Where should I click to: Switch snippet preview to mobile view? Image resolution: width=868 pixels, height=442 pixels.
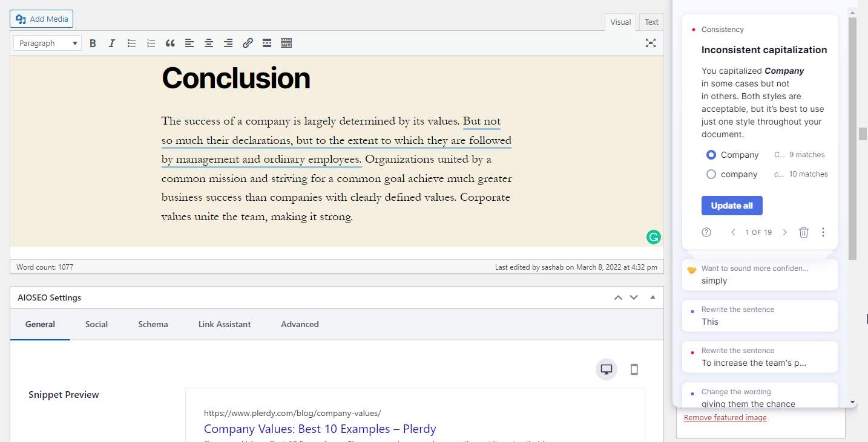[634, 369]
